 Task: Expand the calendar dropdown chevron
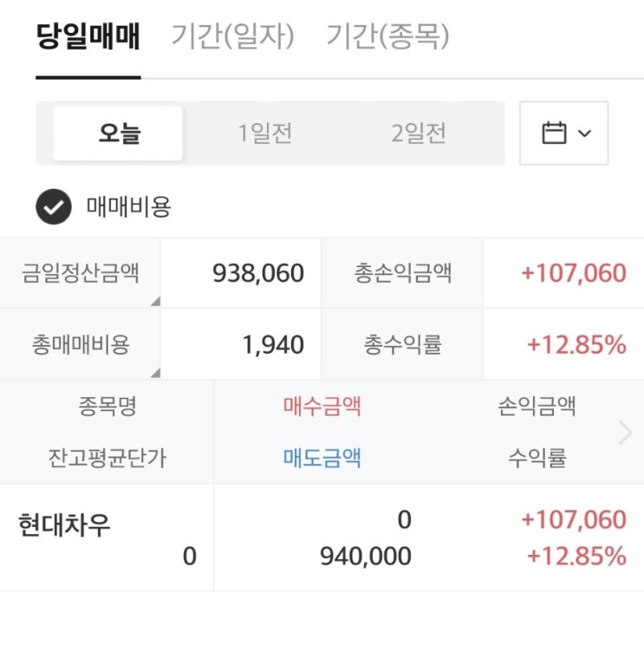click(584, 134)
